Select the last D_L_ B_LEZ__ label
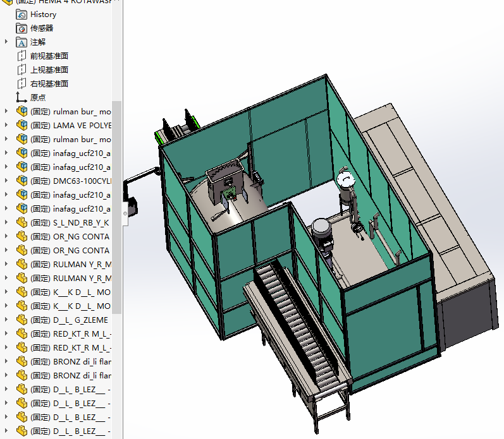Viewport: 504px width, 439px height. (70, 431)
